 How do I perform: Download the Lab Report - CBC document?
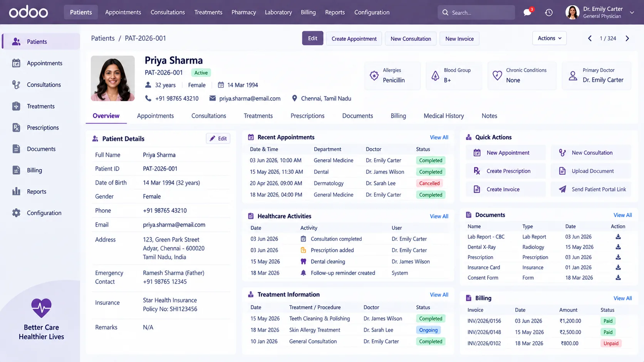(618, 237)
